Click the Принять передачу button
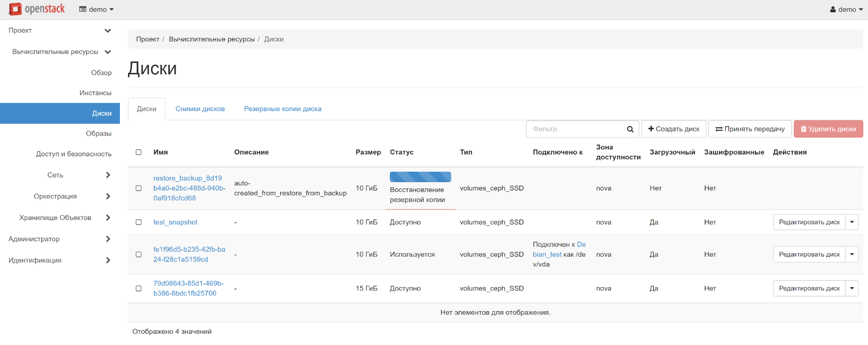This screenshot has width=868, height=345. pyautogui.click(x=750, y=129)
